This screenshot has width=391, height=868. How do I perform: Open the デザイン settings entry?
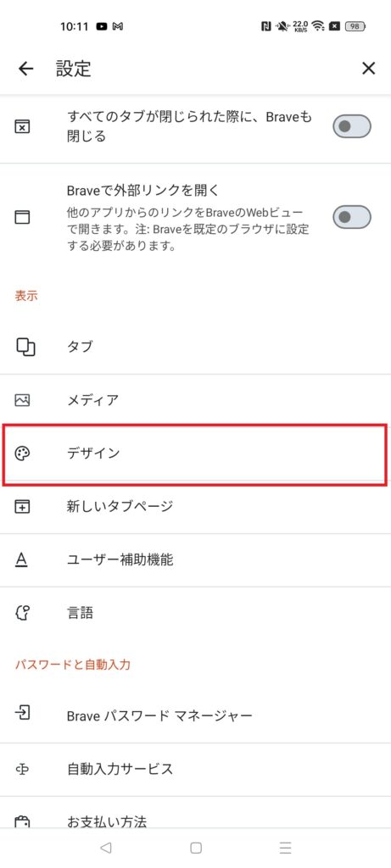tap(195, 453)
